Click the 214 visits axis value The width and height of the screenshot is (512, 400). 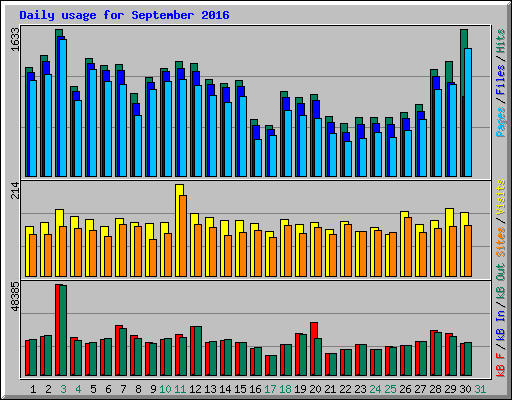pyautogui.click(x=15, y=190)
